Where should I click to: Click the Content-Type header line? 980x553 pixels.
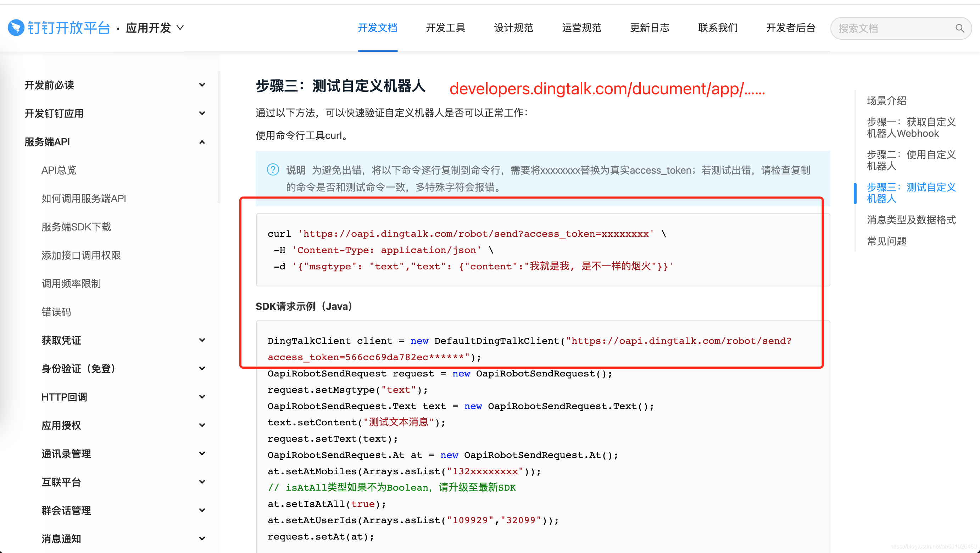tap(383, 250)
